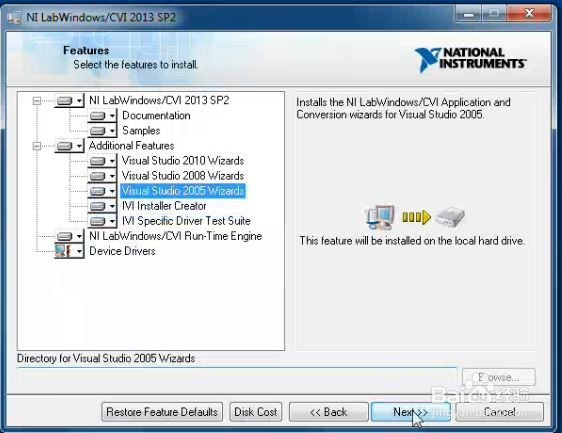Viewport: 562px width, 433px height.
Task: Select Visual Studio 2010 Wizards feature
Action: (x=183, y=161)
